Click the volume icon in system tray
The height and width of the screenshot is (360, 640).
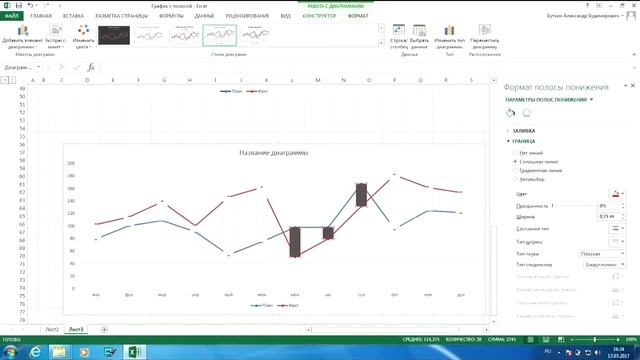[598, 353]
